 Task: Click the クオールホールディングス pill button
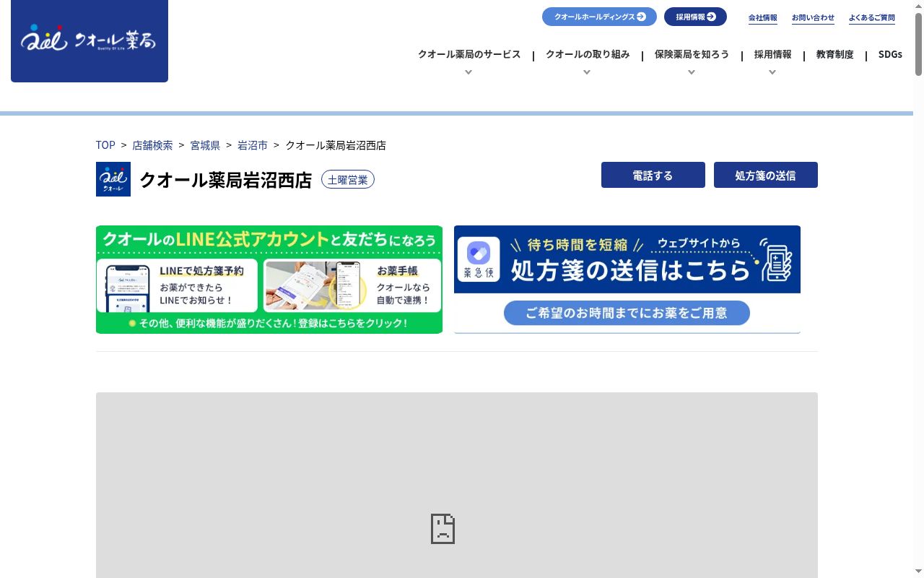(599, 17)
